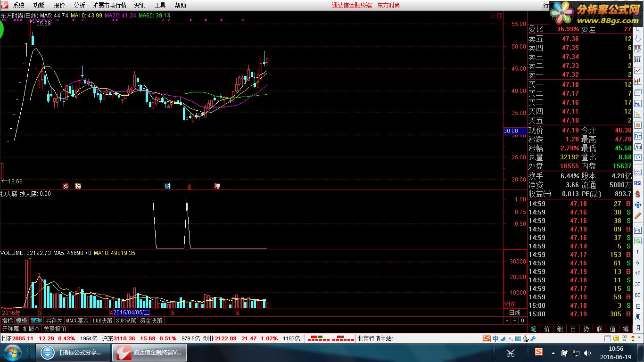Open the Windows Start button
The image size is (644, 362).
pyautogui.click(x=13, y=352)
